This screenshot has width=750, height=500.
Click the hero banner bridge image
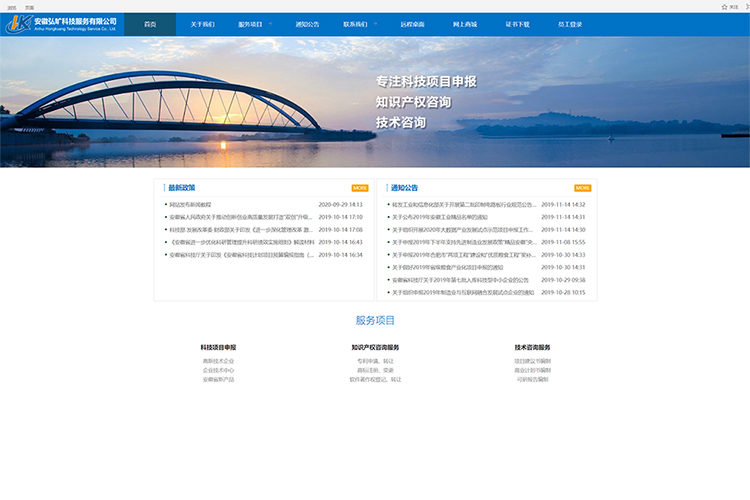[200, 100]
